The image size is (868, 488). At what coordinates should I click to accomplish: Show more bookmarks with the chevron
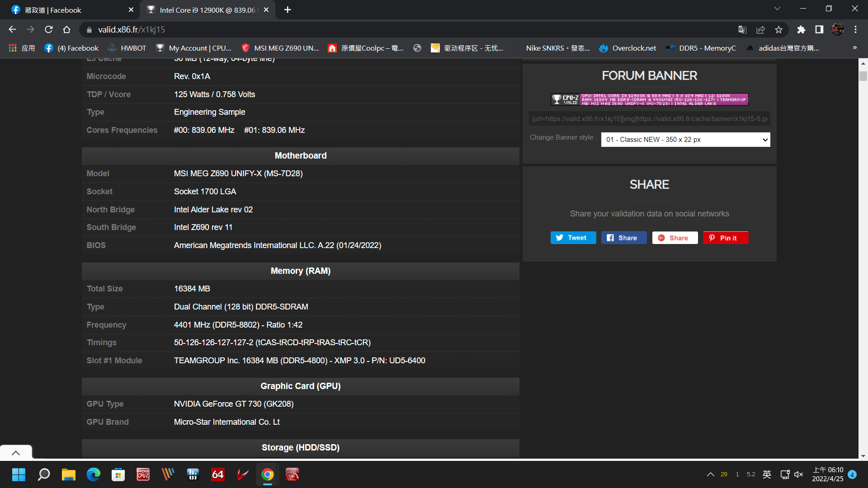coord(855,48)
